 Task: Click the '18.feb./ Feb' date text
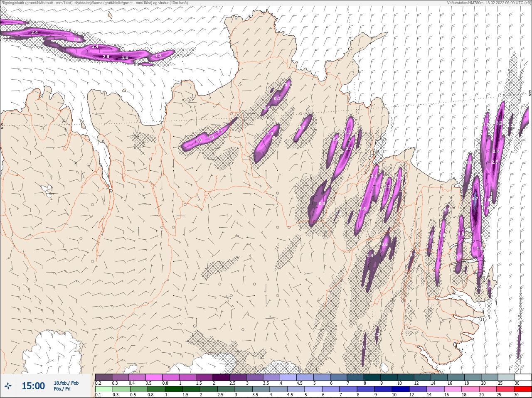tap(66, 383)
